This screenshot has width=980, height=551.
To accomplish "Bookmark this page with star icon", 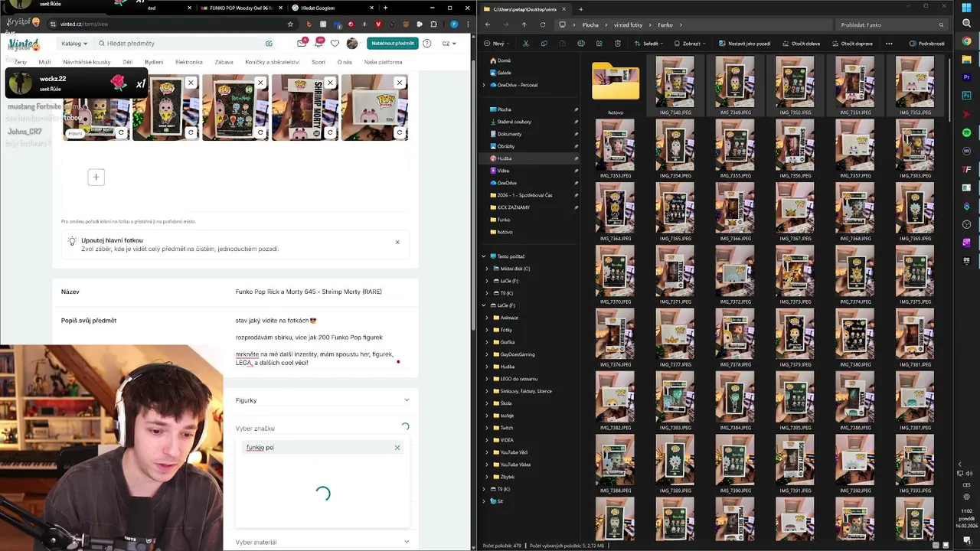I will pyautogui.click(x=290, y=24).
